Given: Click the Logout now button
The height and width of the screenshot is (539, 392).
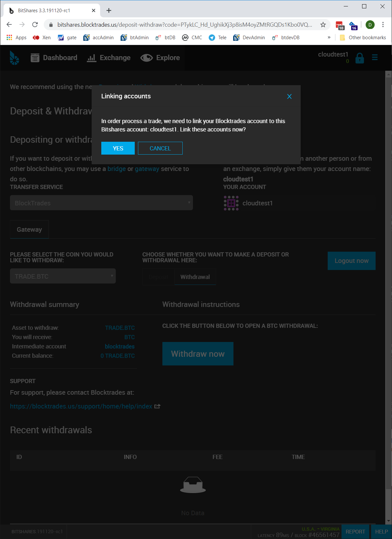Looking at the screenshot, I should [351, 261].
